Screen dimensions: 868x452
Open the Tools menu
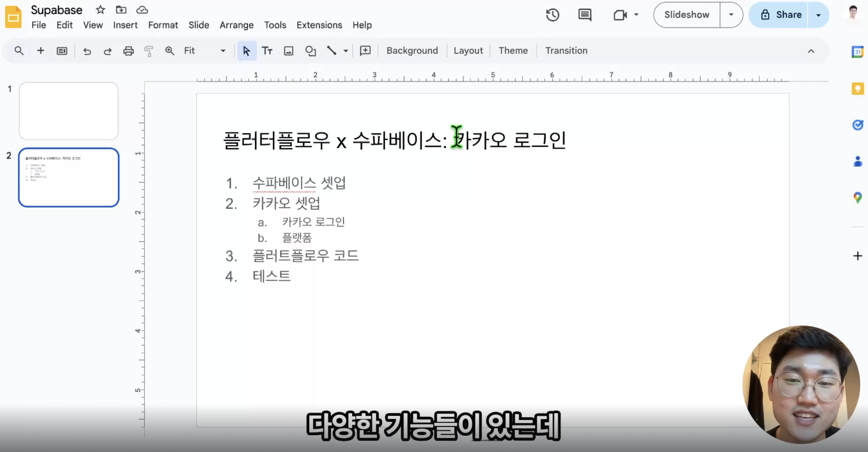275,25
